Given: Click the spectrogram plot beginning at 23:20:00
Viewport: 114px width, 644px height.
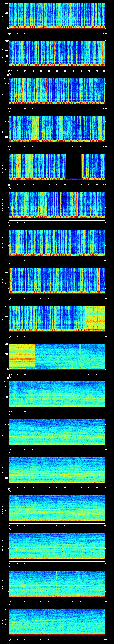Looking at the screenshot, I should [57, 243].
